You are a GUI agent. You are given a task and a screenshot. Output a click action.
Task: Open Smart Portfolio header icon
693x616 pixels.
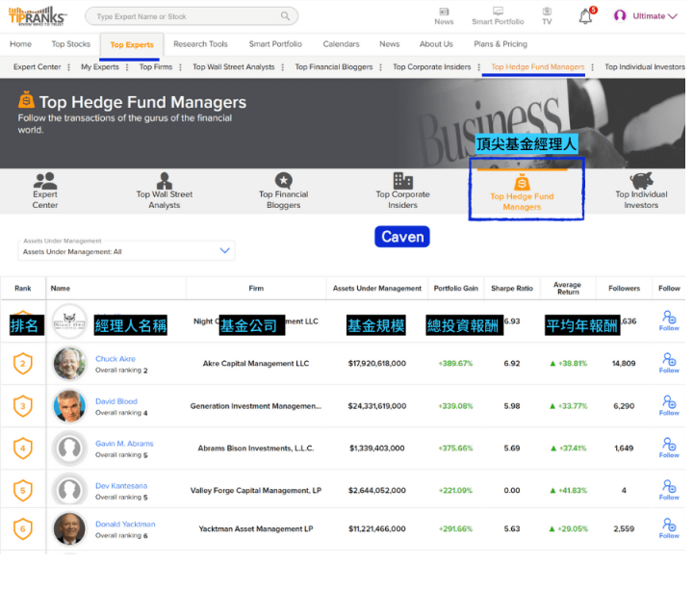[x=498, y=13]
